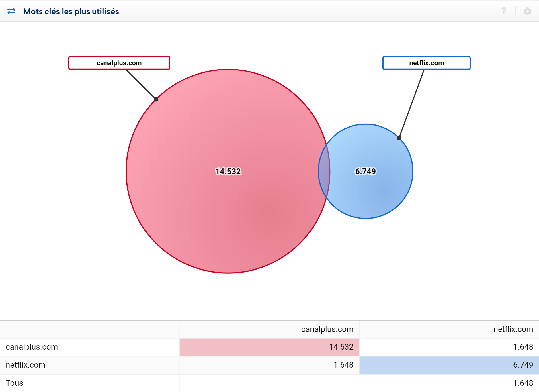Click the Tous row label

[x=14, y=383]
